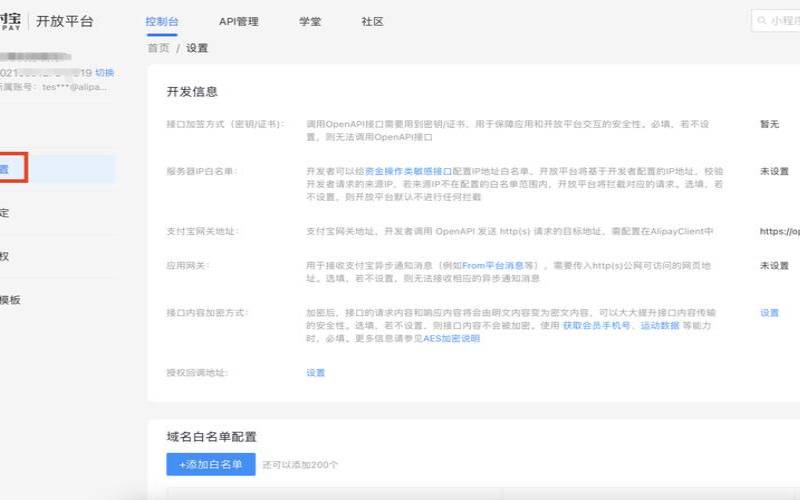
Task: Click the 接口加签方式 label
Action: 225,124
